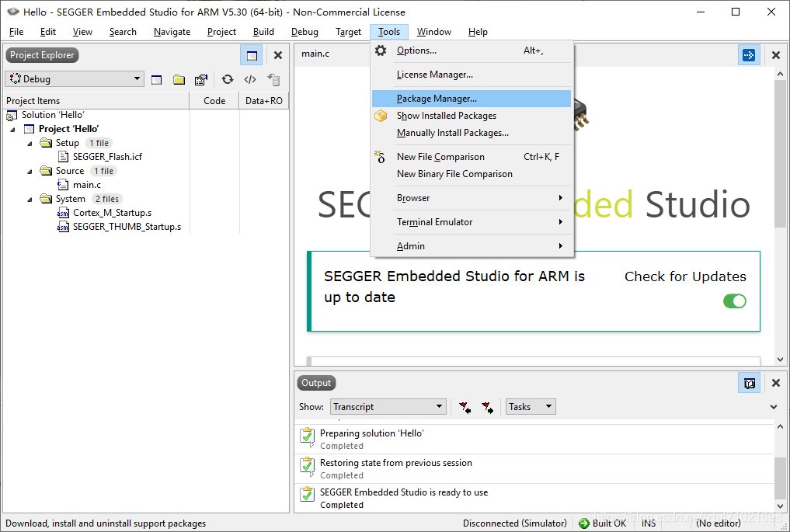Click the Code column header
Viewport: 790px width, 532px height.
click(214, 101)
